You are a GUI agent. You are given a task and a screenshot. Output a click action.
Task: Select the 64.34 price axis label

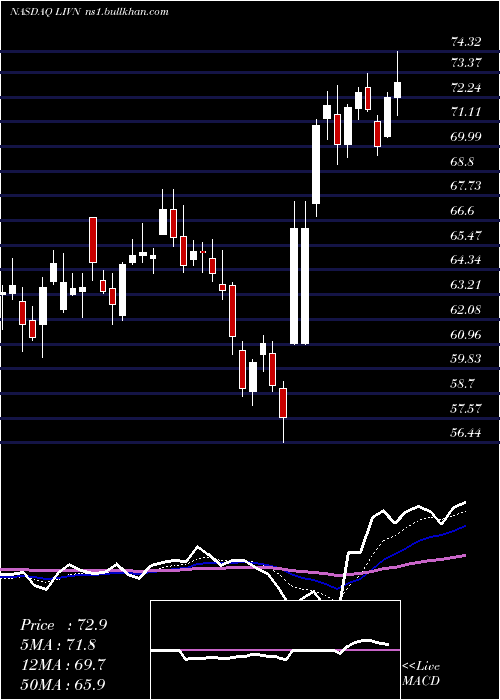(x=466, y=260)
